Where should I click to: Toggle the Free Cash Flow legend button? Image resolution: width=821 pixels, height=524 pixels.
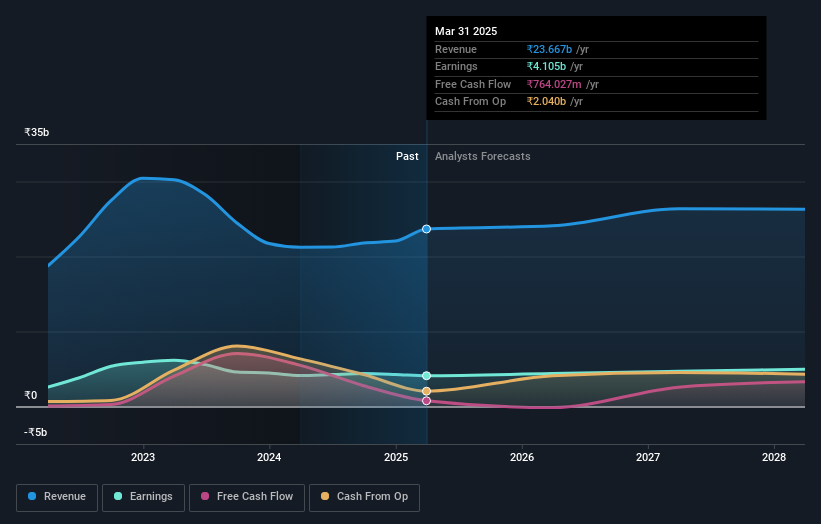tap(247, 497)
